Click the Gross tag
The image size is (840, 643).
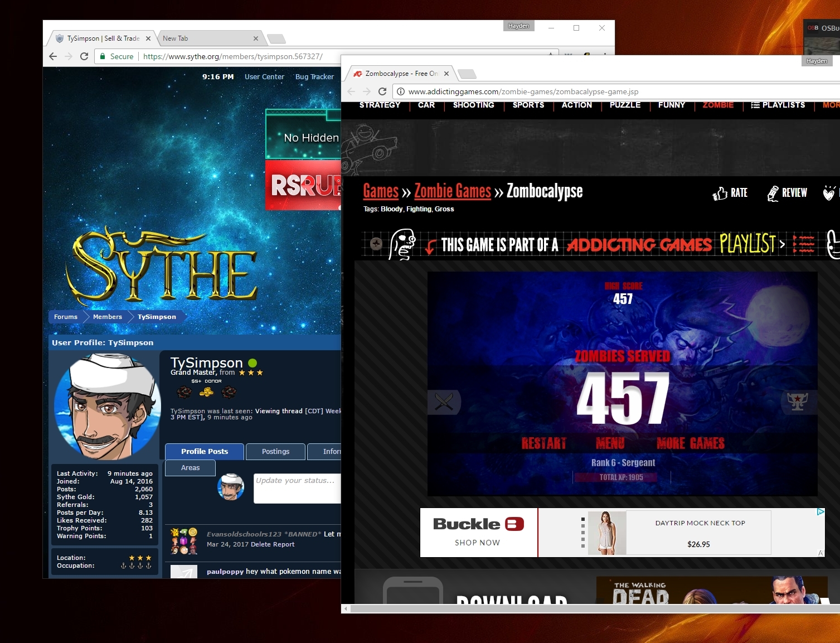pyautogui.click(x=444, y=209)
